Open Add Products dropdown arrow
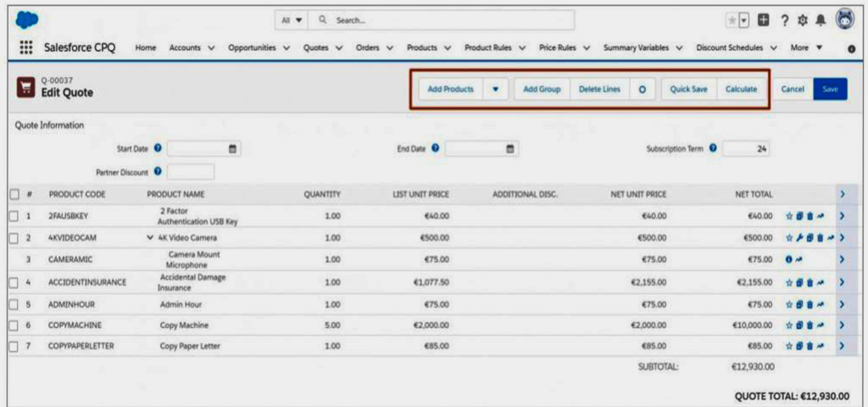The height and width of the screenshot is (407, 868). (x=496, y=89)
